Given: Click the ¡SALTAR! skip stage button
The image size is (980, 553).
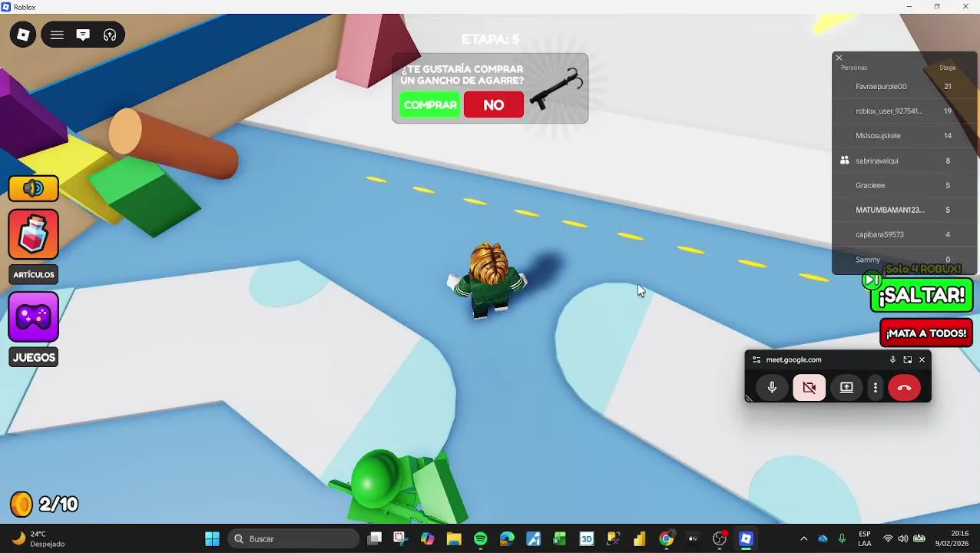Looking at the screenshot, I should click(922, 295).
